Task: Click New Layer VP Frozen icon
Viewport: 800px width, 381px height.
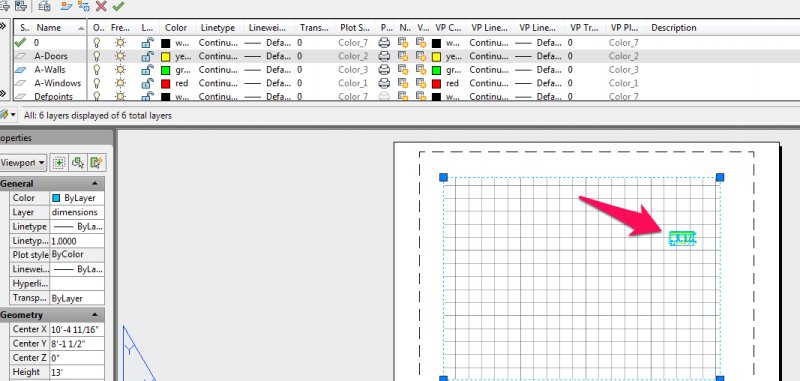Action: click(x=84, y=6)
